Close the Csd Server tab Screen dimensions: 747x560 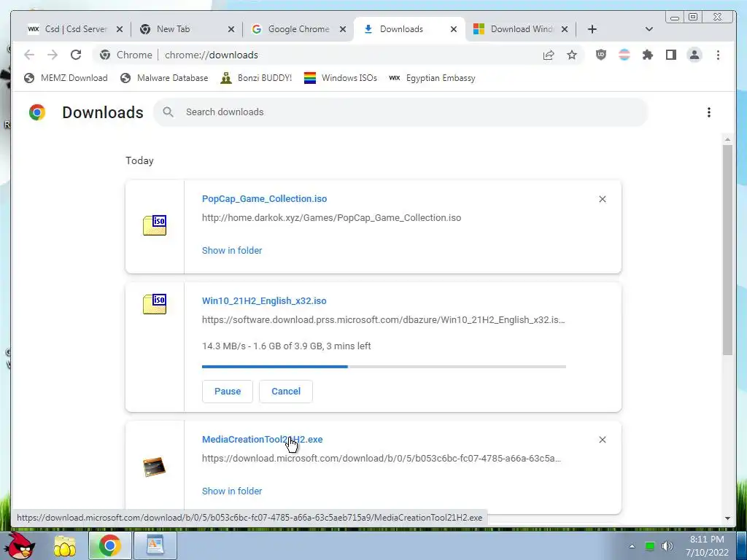tap(120, 29)
